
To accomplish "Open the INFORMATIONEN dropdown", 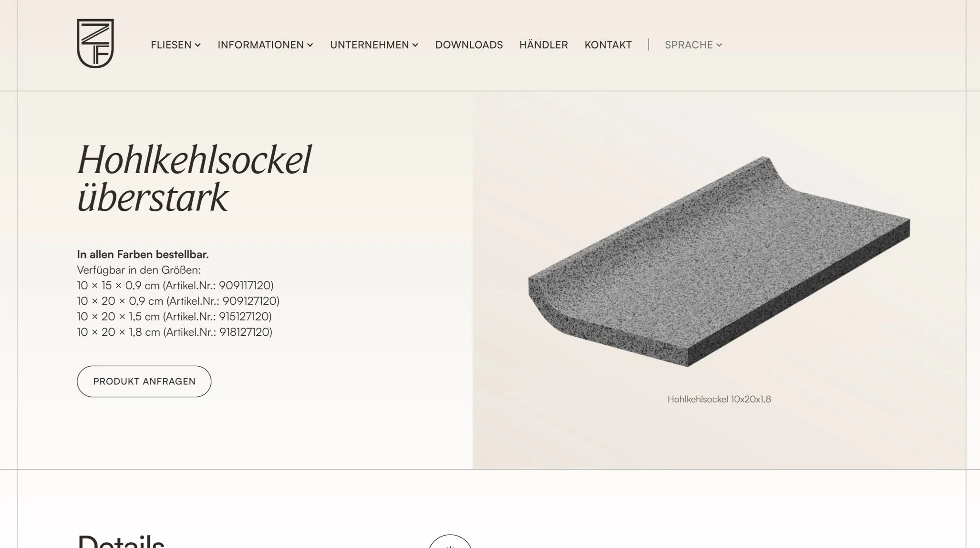I will 266,45.
